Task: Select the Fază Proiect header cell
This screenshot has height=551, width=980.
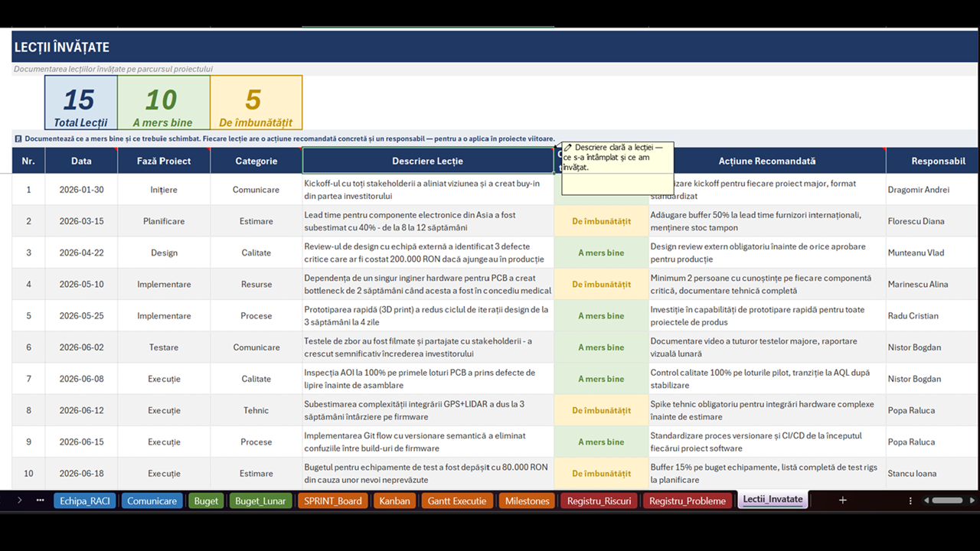Action: click(x=164, y=161)
